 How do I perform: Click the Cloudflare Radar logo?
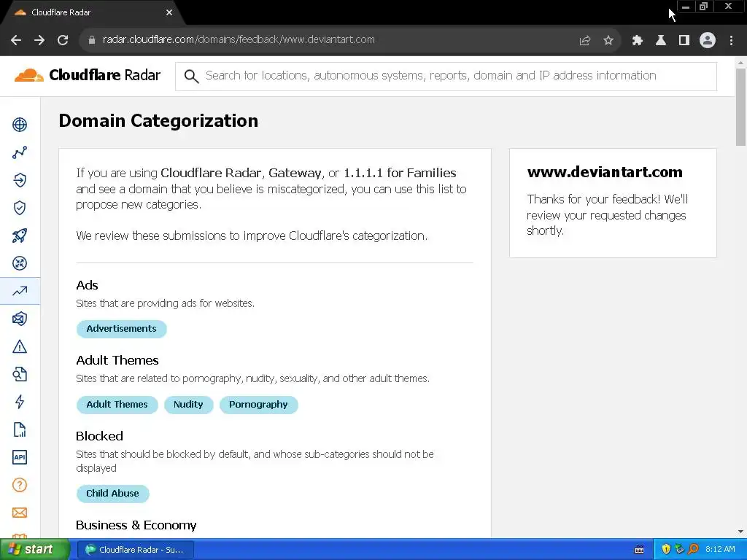pyautogui.click(x=88, y=75)
